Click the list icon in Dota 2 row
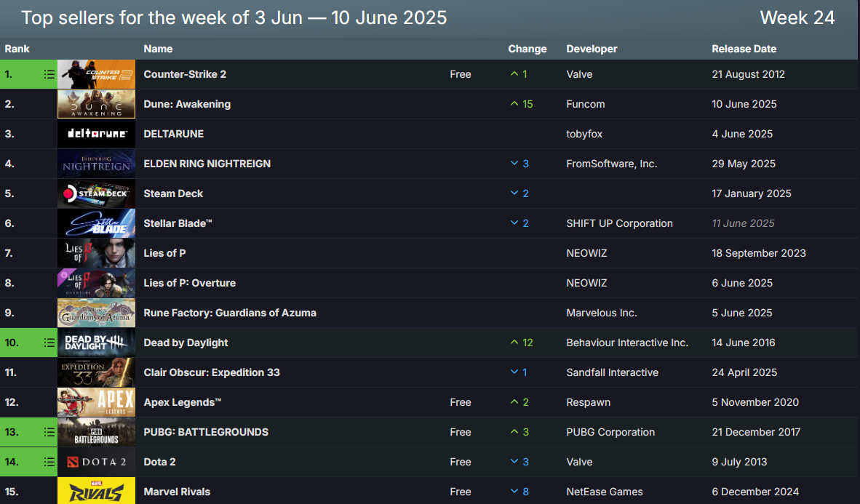 click(x=49, y=462)
